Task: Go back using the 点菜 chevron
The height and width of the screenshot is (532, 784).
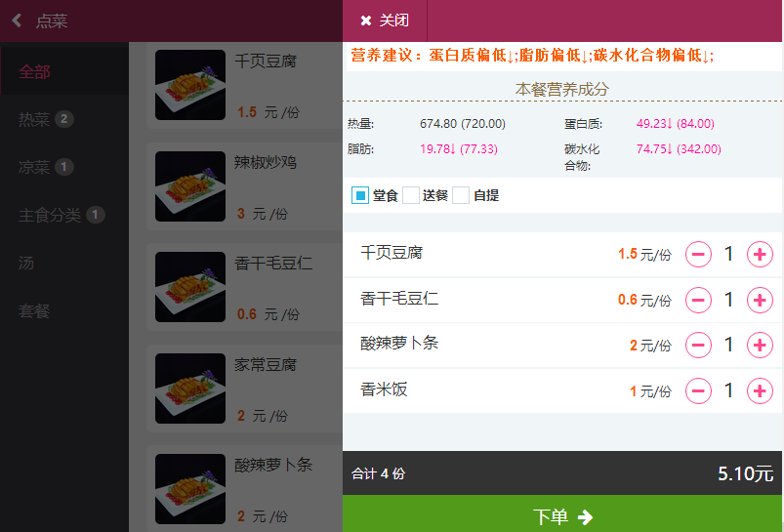Action: [17, 20]
